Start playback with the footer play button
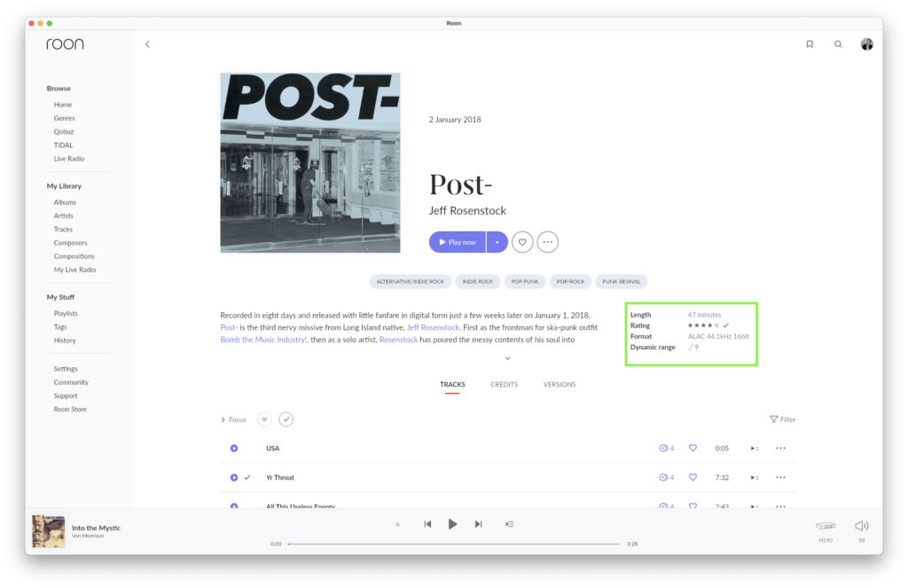Image resolution: width=908 pixels, height=588 pixels. click(x=453, y=524)
